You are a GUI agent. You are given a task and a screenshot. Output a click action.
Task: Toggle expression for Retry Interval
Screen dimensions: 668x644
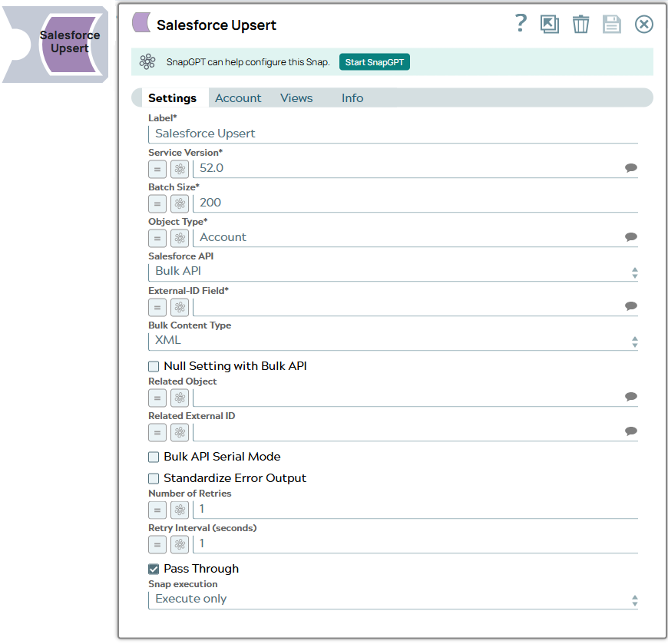coord(157,544)
